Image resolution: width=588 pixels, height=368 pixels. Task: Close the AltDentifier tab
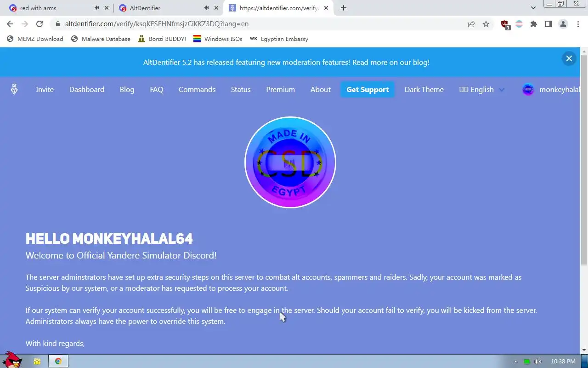pos(216,8)
